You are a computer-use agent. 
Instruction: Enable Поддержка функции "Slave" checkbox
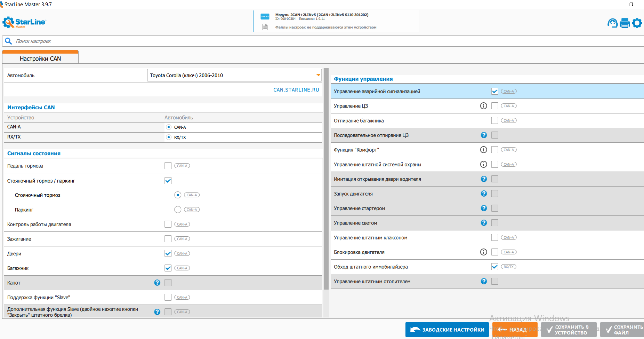coord(168,297)
